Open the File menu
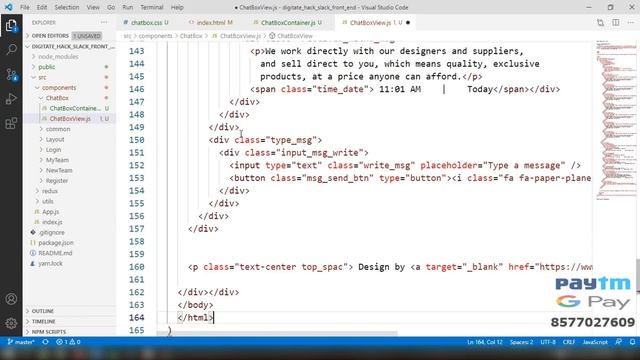The width and height of the screenshot is (640, 360). click(24, 7)
